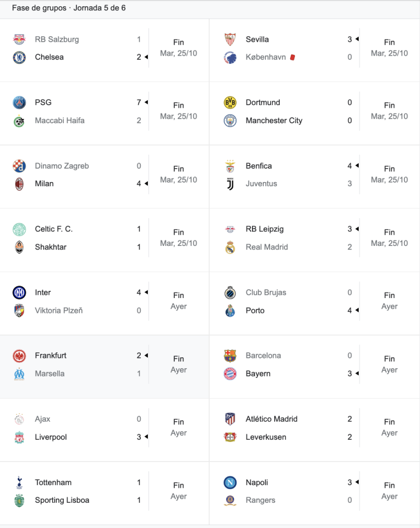
Task: Click the Real Madrid crest
Action: pos(230,247)
